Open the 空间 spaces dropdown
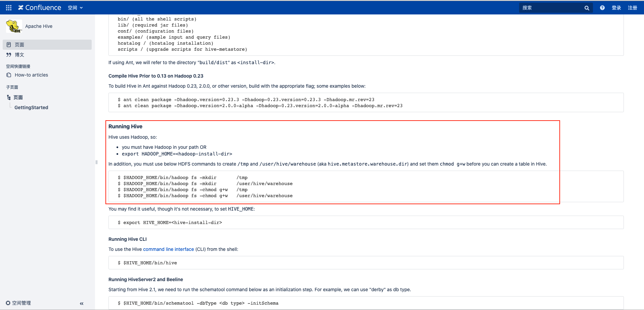 pos(75,8)
